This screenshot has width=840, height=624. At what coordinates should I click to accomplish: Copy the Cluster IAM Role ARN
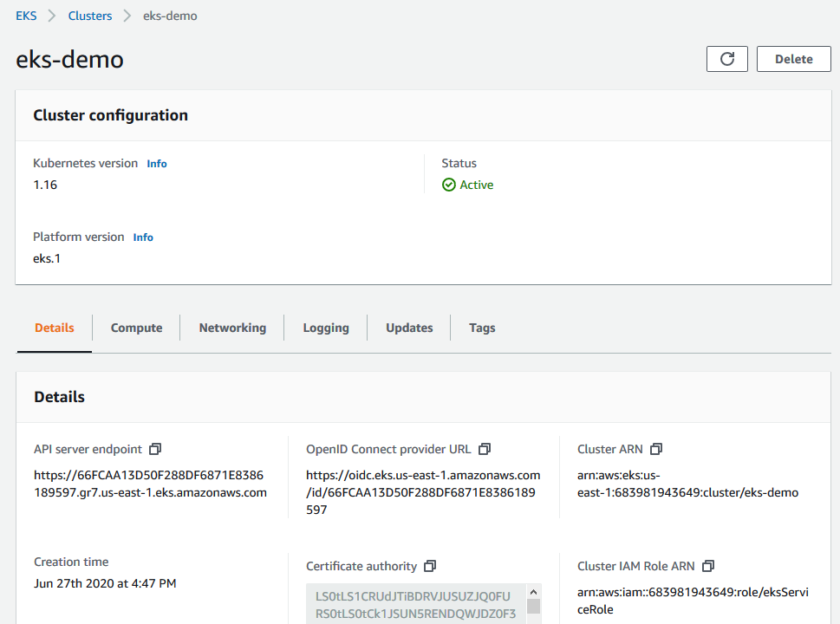click(x=708, y=566)
